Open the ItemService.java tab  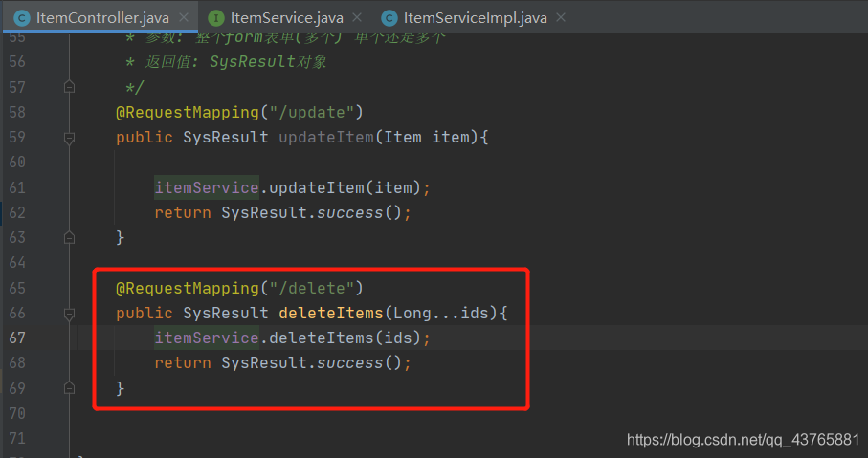coord(287,18)
